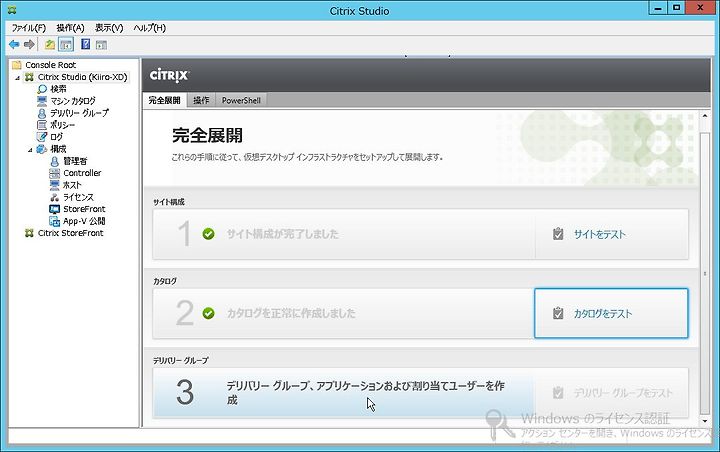This screenshot has width=720, height=452.
Task: Click the App-V 公開 icon
Action: click(x=54, y=221)
